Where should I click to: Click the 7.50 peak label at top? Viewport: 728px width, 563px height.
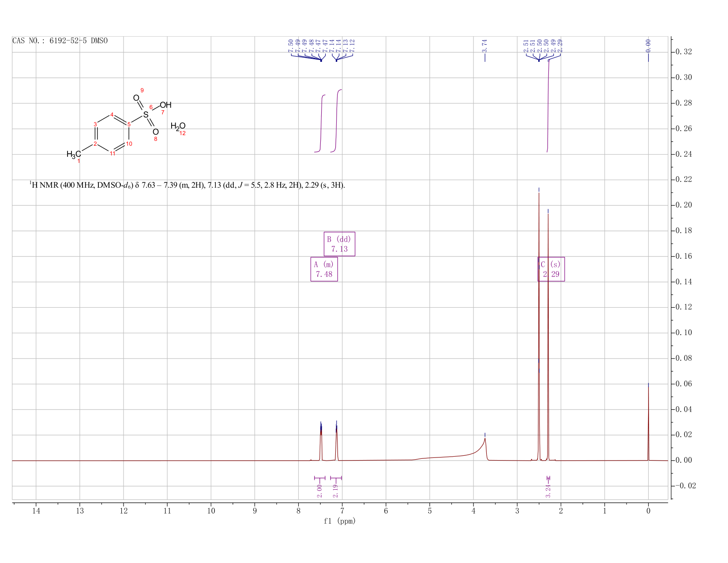[x=291, y=45]
